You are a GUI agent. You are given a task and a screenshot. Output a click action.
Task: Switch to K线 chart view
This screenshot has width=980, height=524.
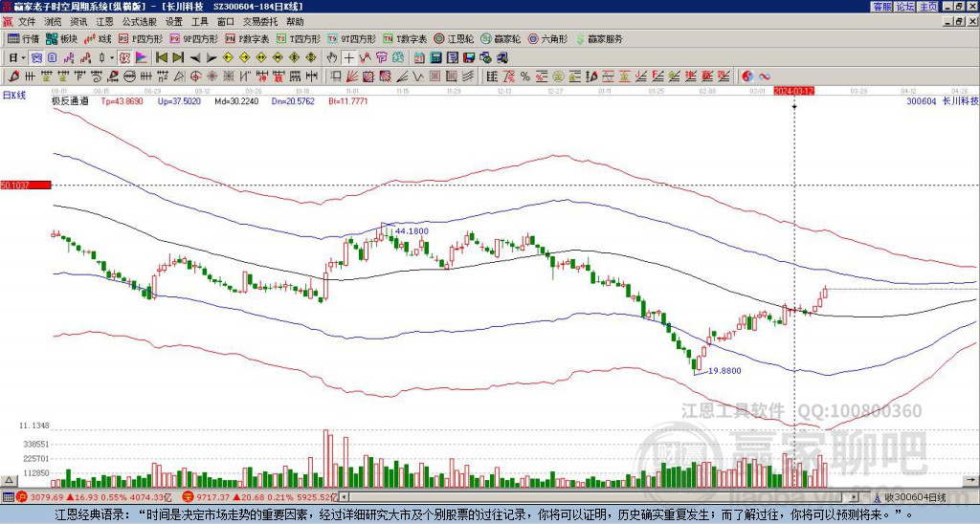pos(98,38)
